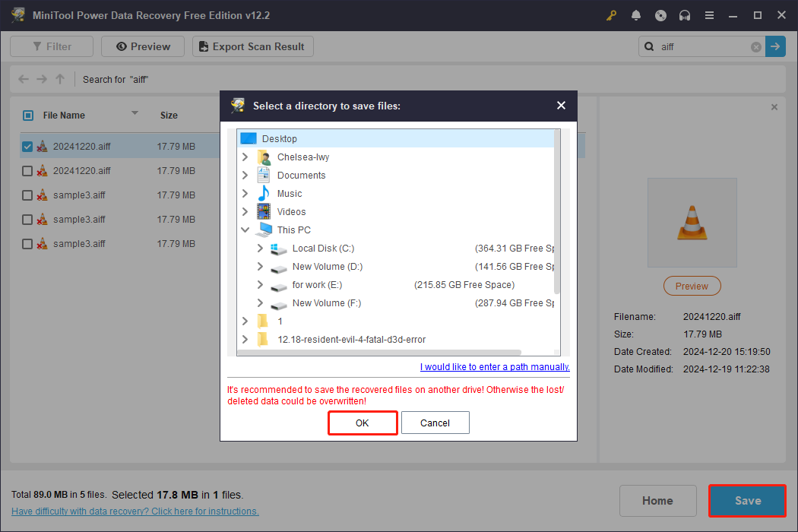Expand for work (E:) node
The width and height of the screenshot is (798, 532).
(260, 285)
